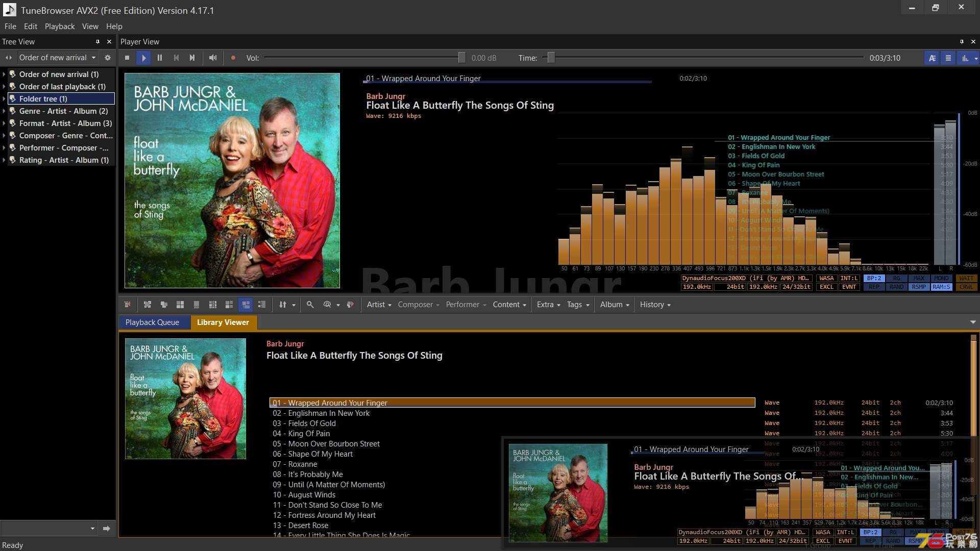Toggle the BP:2 status indicator
The width and height of the screenshot is (980, 551).
[x=874, y=278]
